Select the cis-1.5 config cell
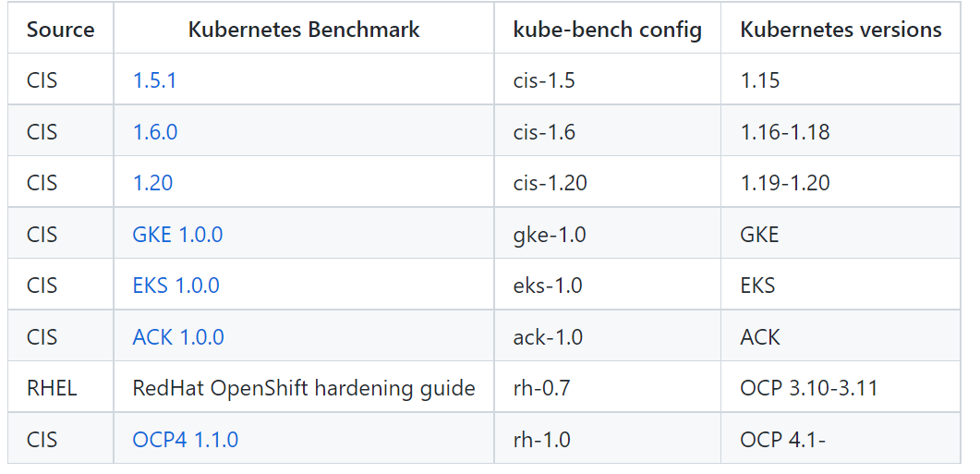Screen dimensions: 980x474 [x=544, y=80]
